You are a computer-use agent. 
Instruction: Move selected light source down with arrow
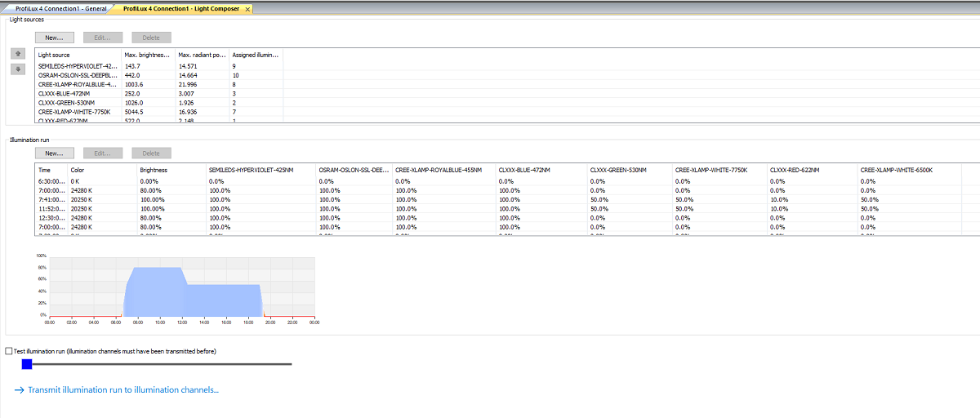point(20,69)
